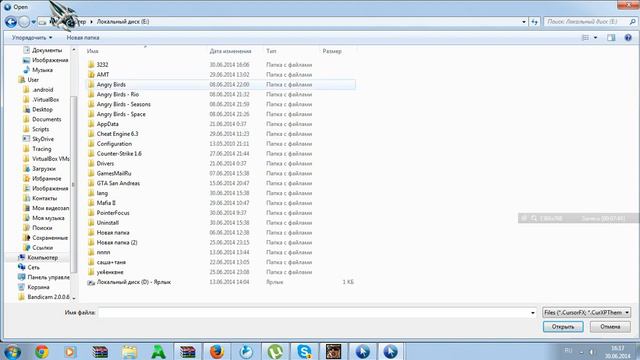The height and width of the screenshot is (360, 640).
Task: Select the 3232 folder
Action: (x=220, y=65)
